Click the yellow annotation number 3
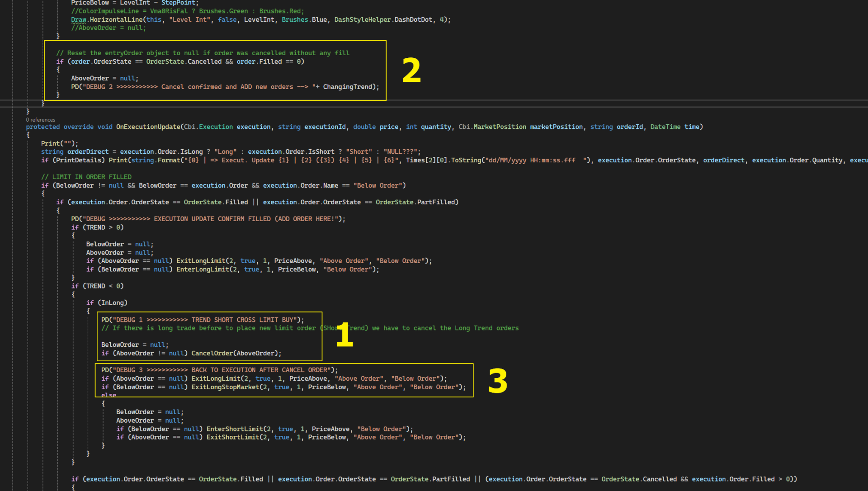 (x=498, y=381)
